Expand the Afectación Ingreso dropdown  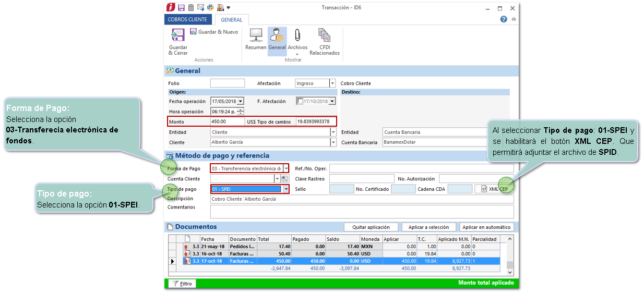tap(332, 83)
